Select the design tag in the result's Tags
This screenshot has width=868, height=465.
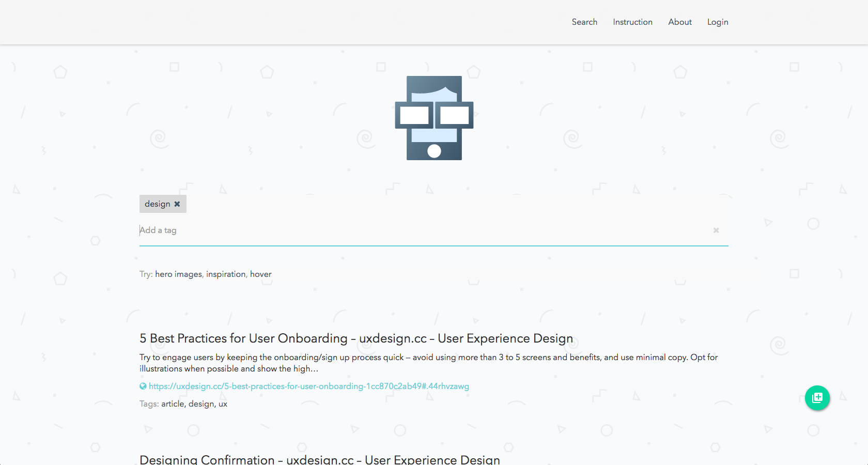(x=201, y=404)
